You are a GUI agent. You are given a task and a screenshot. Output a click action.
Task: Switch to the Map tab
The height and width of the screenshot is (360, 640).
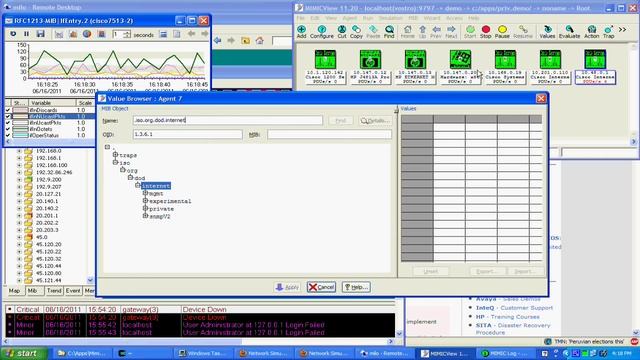point(14,291)
